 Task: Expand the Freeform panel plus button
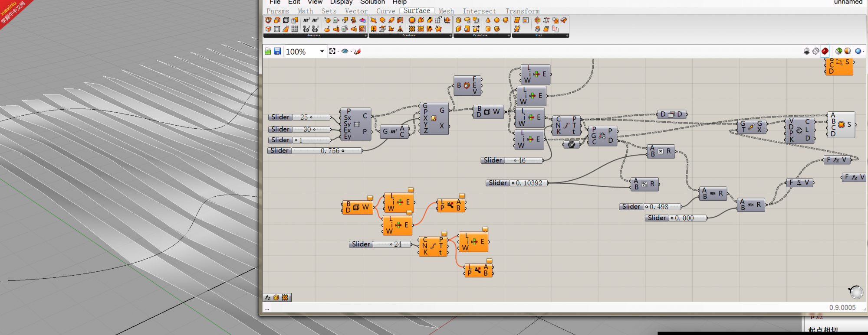click(450, 36)
